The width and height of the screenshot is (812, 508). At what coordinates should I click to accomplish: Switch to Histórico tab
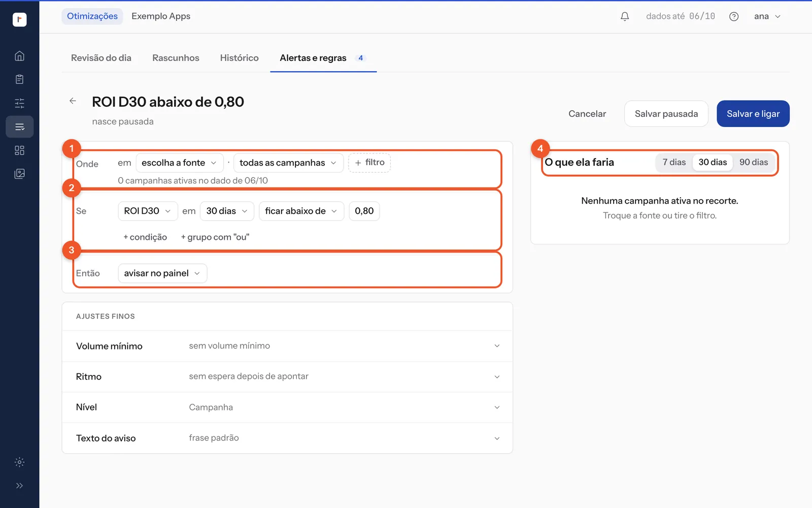coord(240,58)
